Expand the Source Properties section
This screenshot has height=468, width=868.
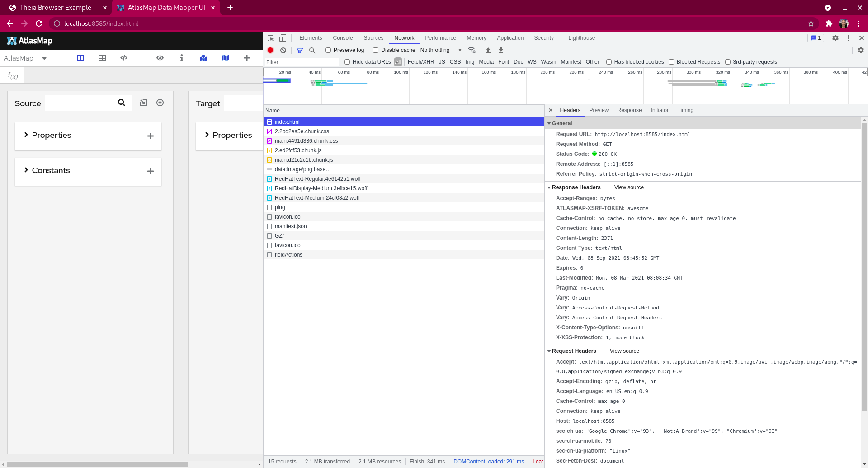pos(26,135)
